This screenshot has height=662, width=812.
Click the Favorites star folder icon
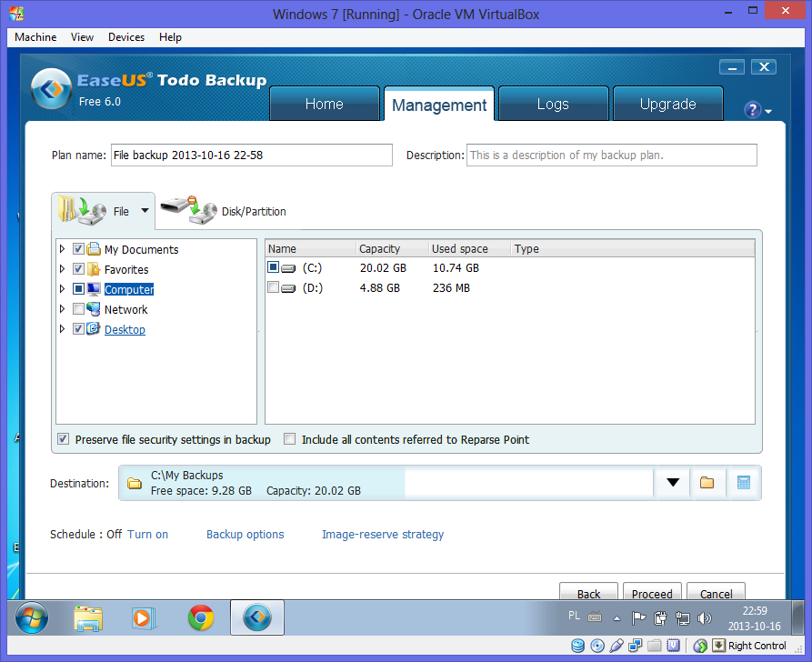94,269
